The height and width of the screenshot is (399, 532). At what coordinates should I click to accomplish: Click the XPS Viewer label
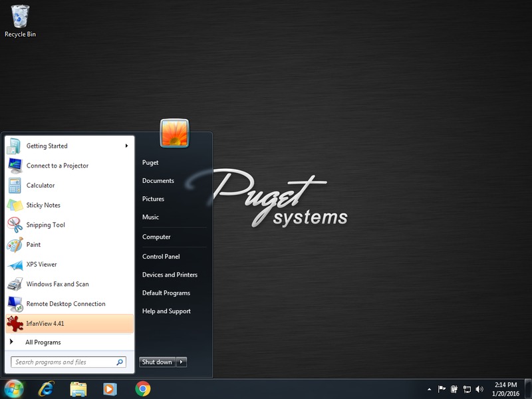pyautogui.click(x=41, y=264)
